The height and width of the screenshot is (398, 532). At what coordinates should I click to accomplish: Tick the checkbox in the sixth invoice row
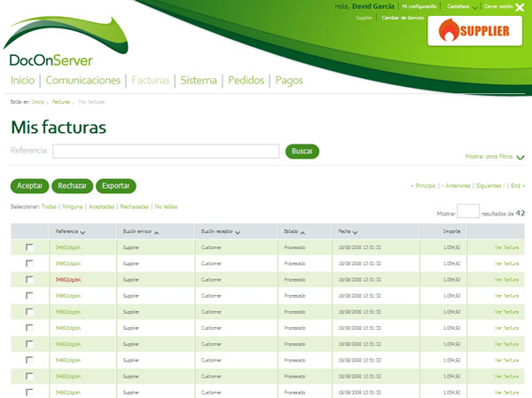coord(29,328)
